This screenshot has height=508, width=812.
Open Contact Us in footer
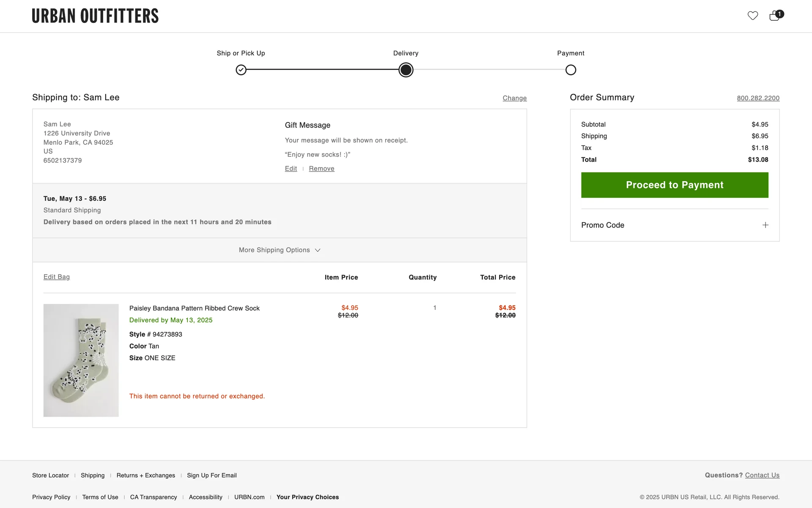coord(762,475)
